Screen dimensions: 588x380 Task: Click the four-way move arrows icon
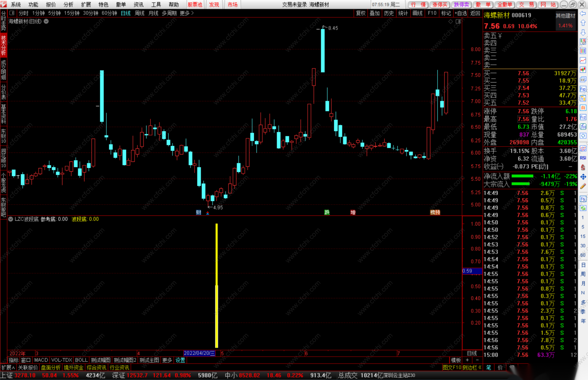[x=583, y=177]
